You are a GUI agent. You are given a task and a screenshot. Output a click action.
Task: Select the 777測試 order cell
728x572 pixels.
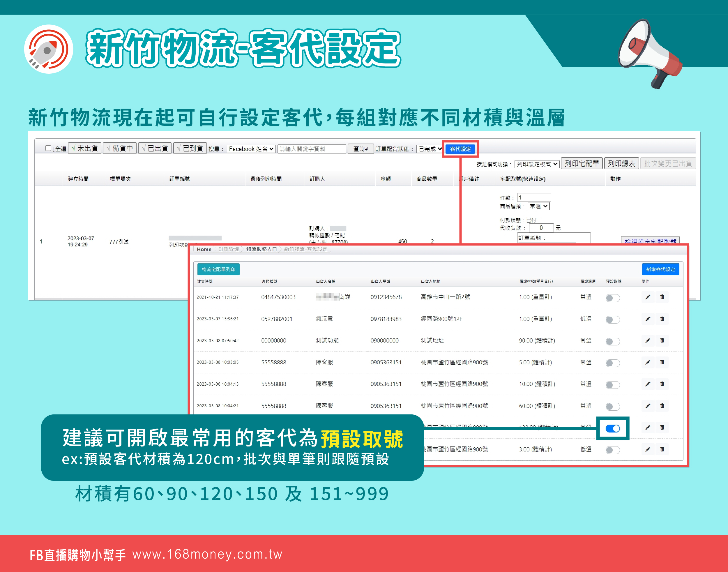[x=119, y=242]
